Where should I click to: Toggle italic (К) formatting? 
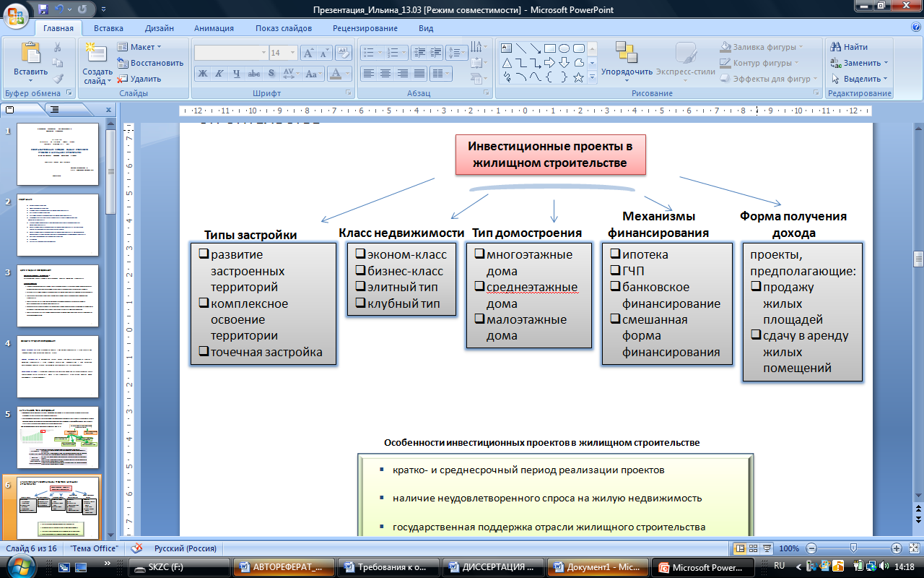point(219,74)
